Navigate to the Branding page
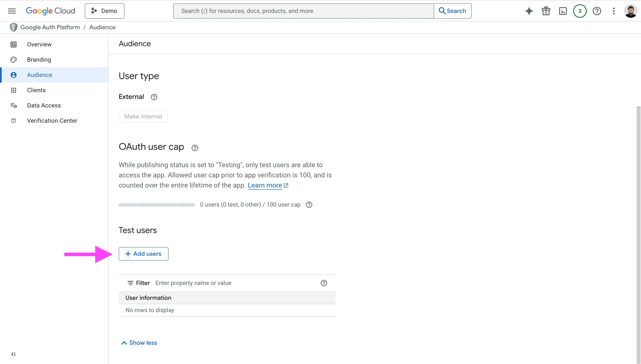641x364 pixels. pos(39,60)
